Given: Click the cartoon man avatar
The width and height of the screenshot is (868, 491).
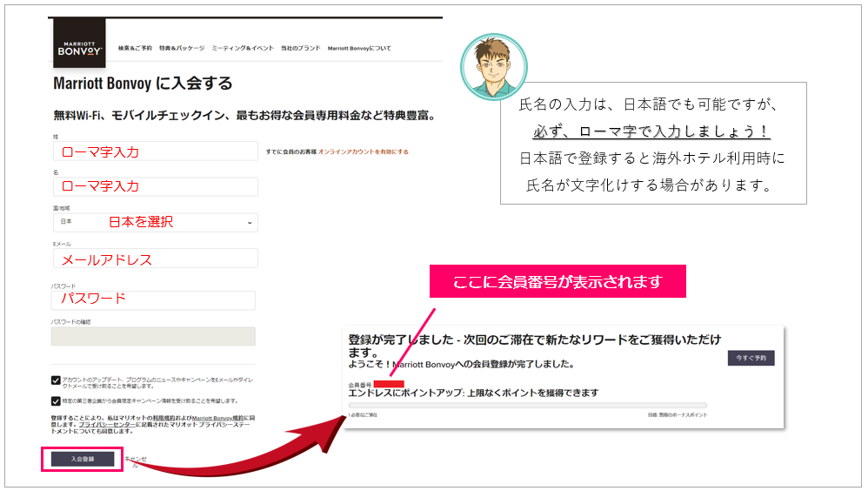Looking at the screenshot, I should click(x=494, y=66).
